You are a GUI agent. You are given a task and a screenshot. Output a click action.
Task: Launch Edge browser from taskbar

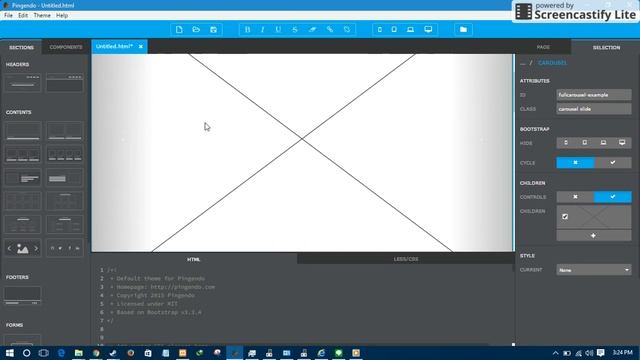point(61,353)
